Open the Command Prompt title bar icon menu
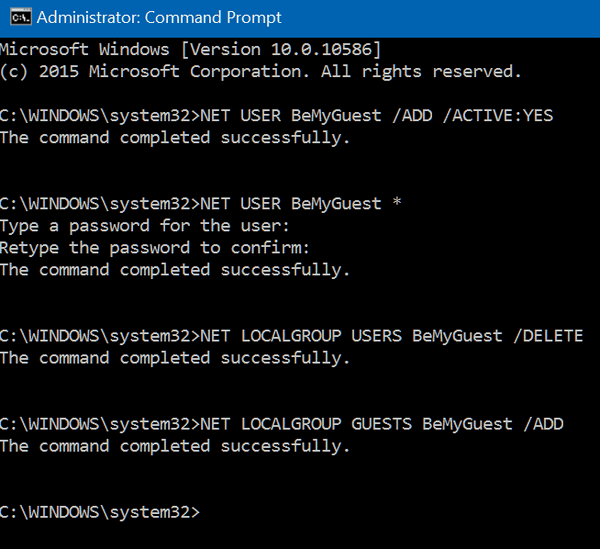The height and width of the screenshot is (549, 600). (x=20, y=18)
